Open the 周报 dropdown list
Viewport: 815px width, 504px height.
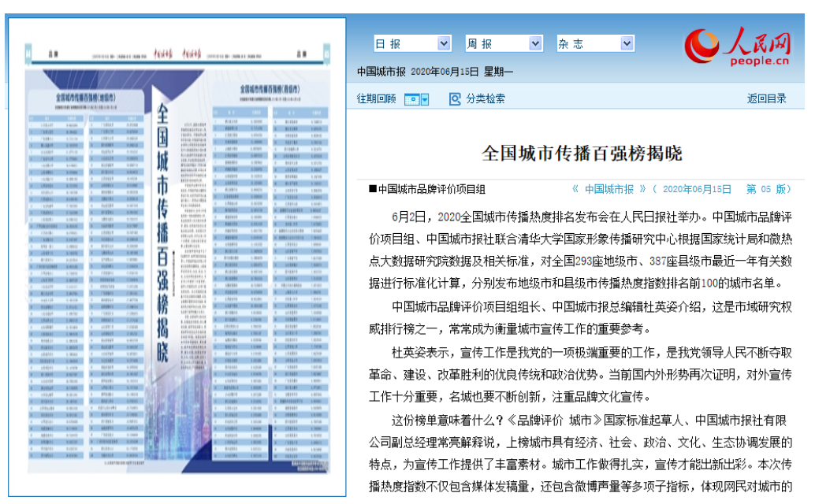(x=504, y=43)
